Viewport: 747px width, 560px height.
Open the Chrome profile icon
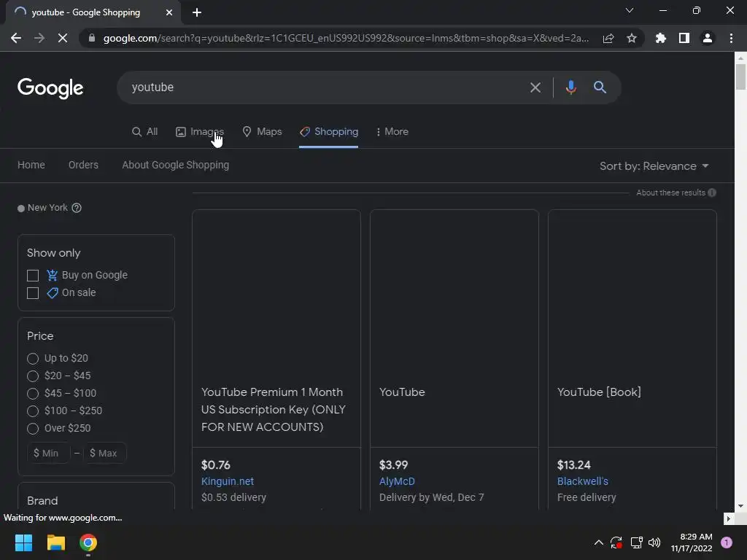pyautogui.click(x=708, y=38)
